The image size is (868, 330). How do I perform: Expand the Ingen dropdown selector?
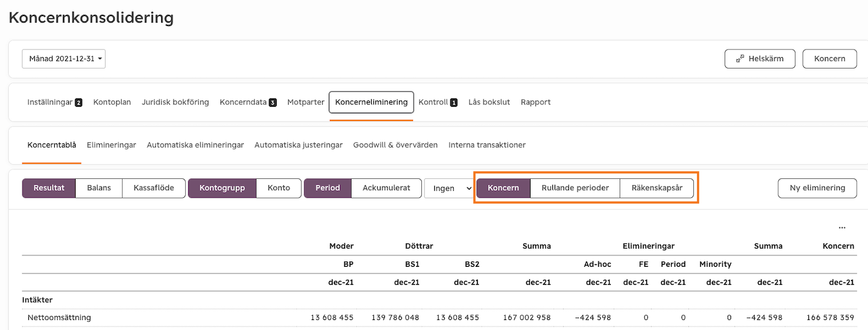[449, 188]
